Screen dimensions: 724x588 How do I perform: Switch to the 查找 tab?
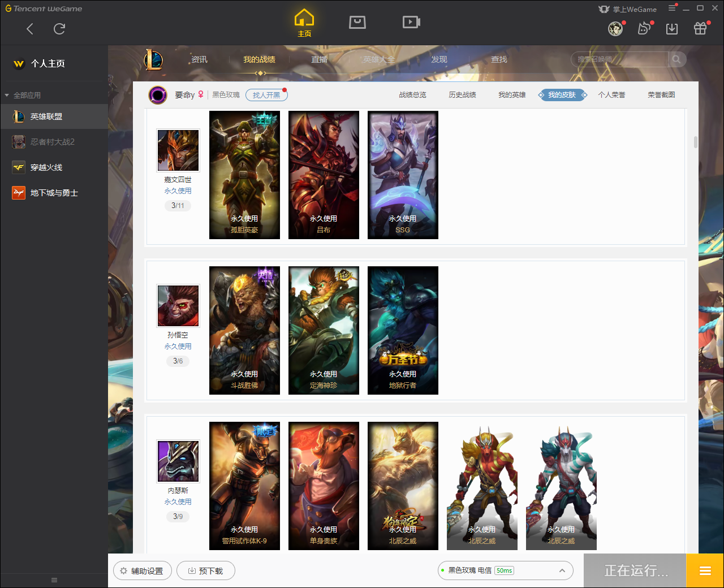499,59
